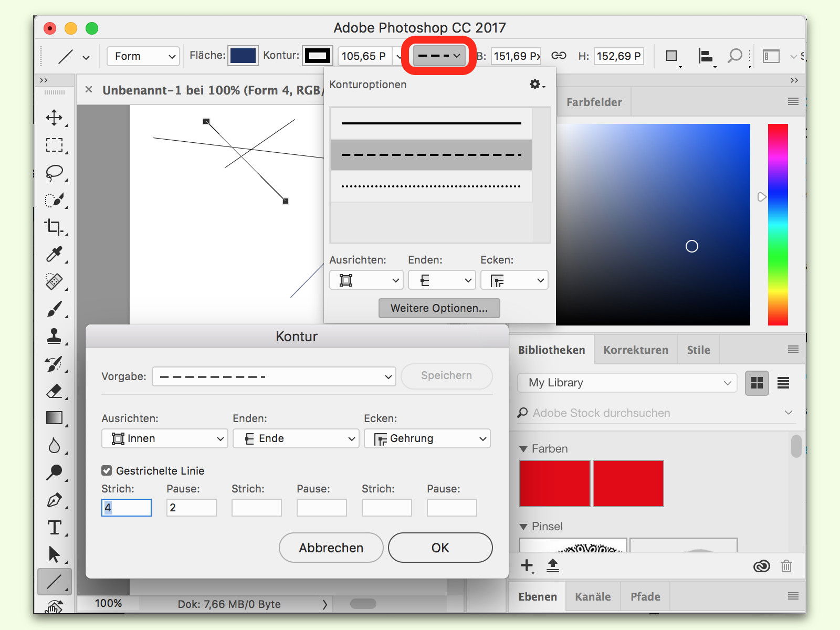Click the upload icon in Libraries panel
The image size is (840, 630).
(x=553, y=565)
